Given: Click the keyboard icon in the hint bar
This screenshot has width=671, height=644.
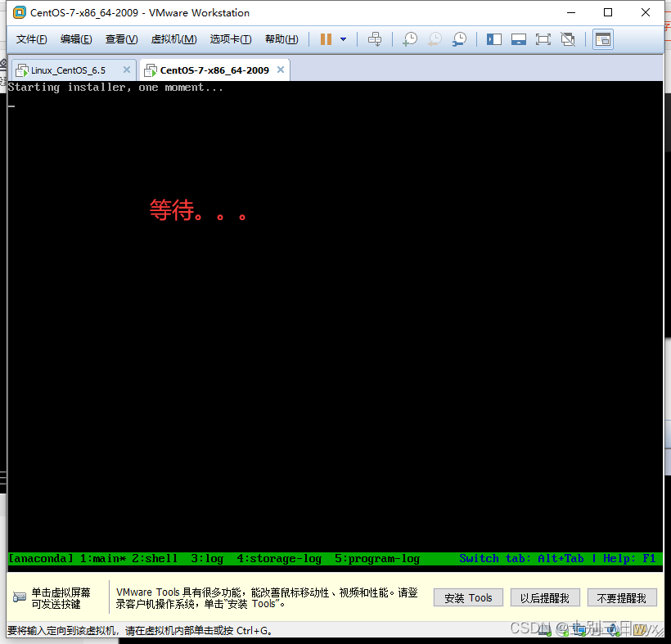Looking at the screenshot, I should coord(20,597).
